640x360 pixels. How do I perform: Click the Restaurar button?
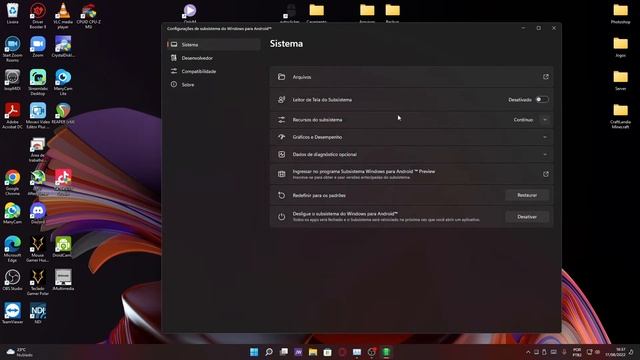[x=527, y=195]
